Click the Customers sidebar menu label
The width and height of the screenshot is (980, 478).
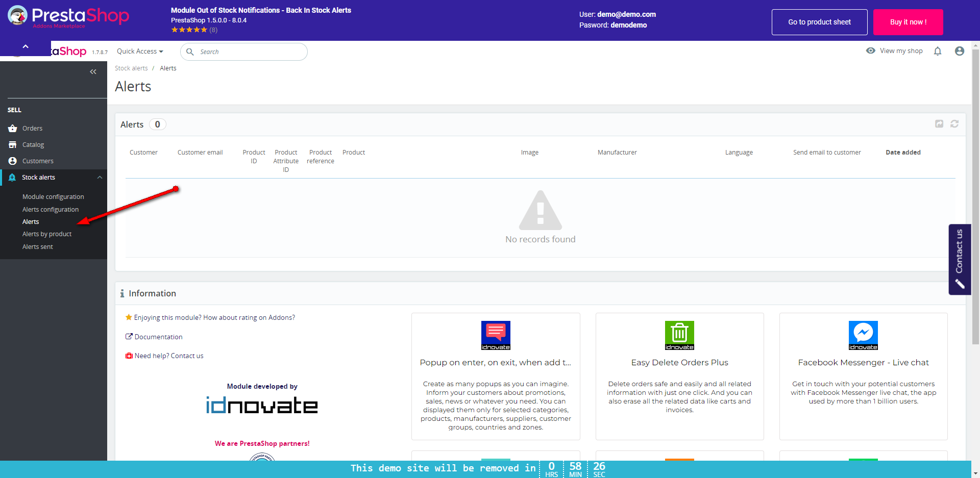pos(38,161)
